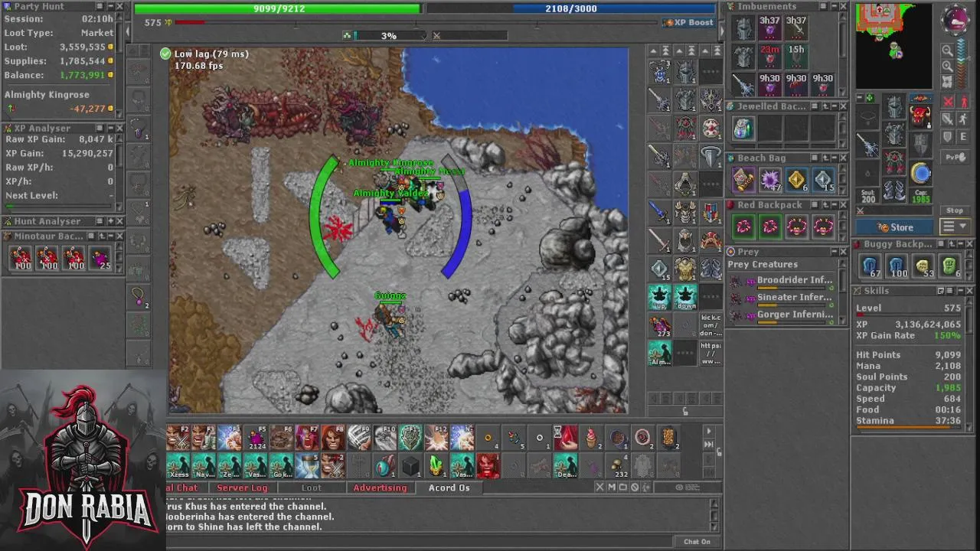Click the equipped sword weapon slot

[867, 144]
